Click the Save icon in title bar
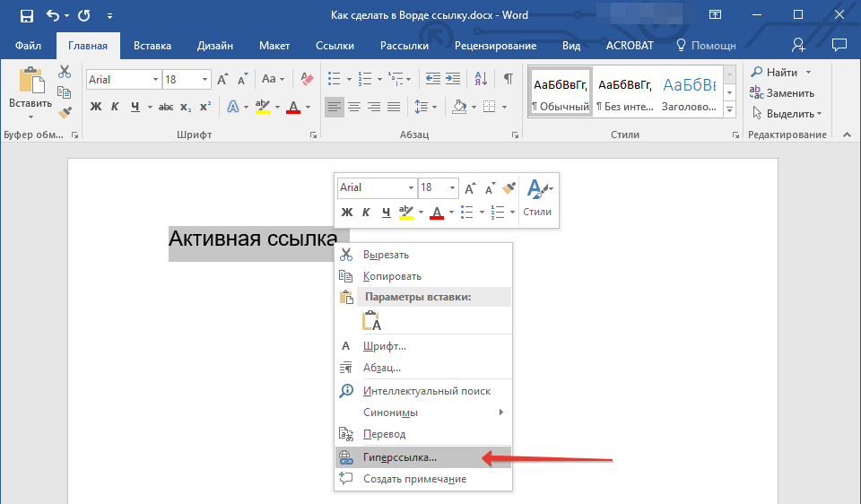This screenshot has height=504, width=861. [26, 15]
